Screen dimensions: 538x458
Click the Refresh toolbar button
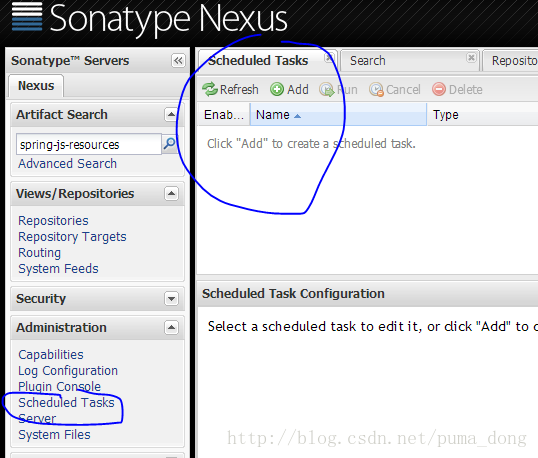(x=230, y=90)
